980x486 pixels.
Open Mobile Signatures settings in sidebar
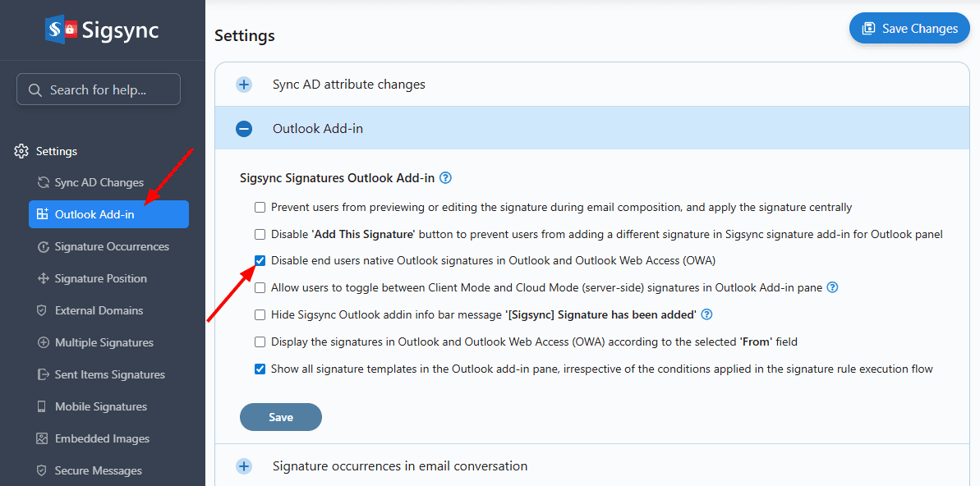(x=100, y=406)
